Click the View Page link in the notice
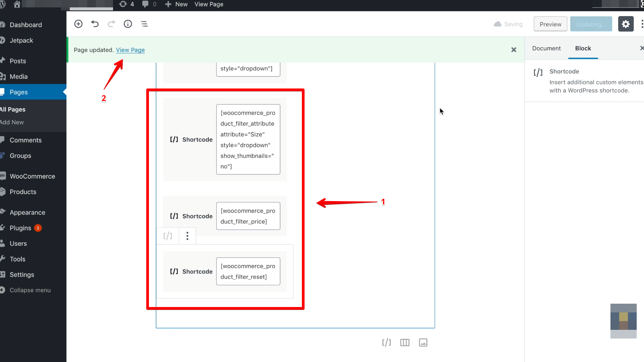The width and height of the screenshot is (644, 362). (x=130, y=50)
